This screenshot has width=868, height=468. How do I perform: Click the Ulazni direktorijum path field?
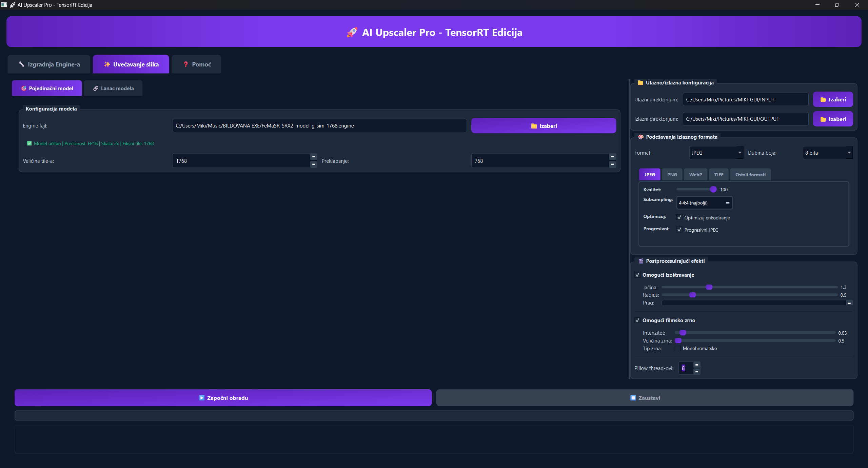[745, 99]
